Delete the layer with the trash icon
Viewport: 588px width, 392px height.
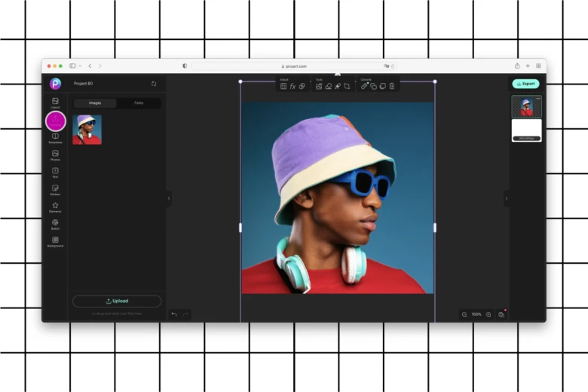[x=392, y=87]
